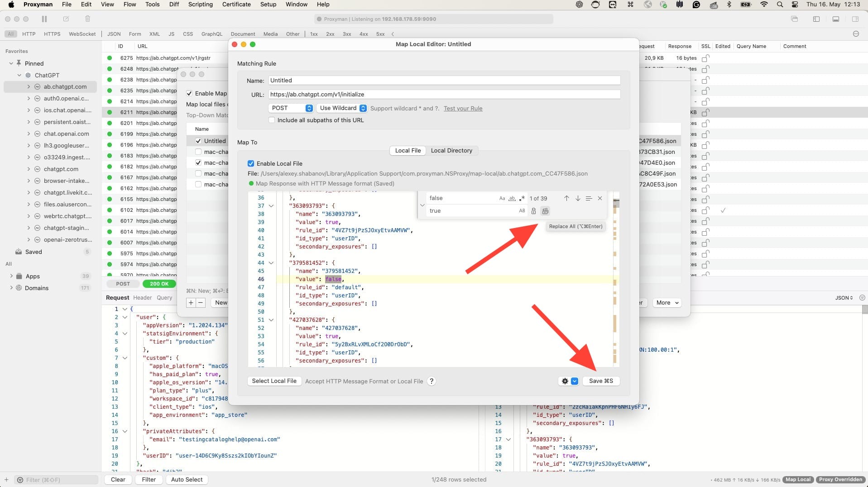Open the filter bar ellipsis options icon
868x487 pixels.
856,34
